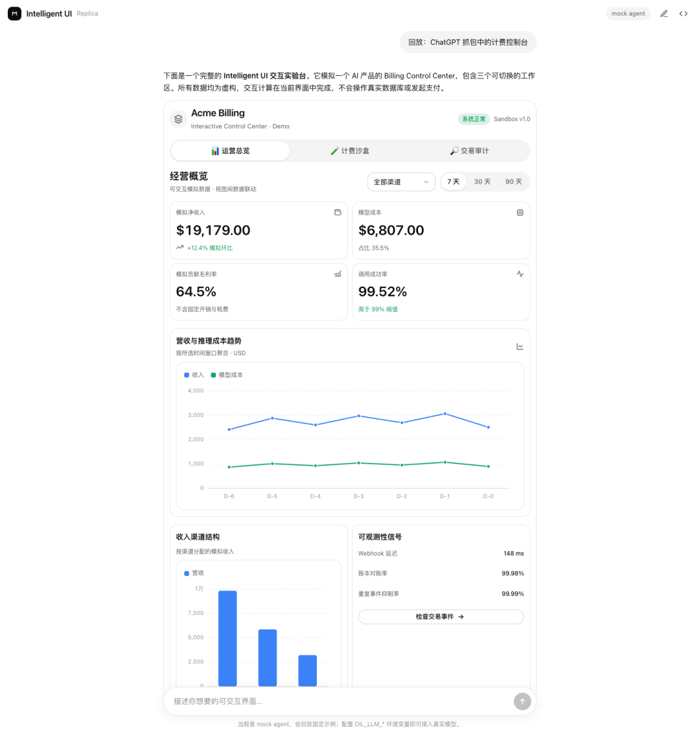Open the 计费沙盒 tab

350,150
